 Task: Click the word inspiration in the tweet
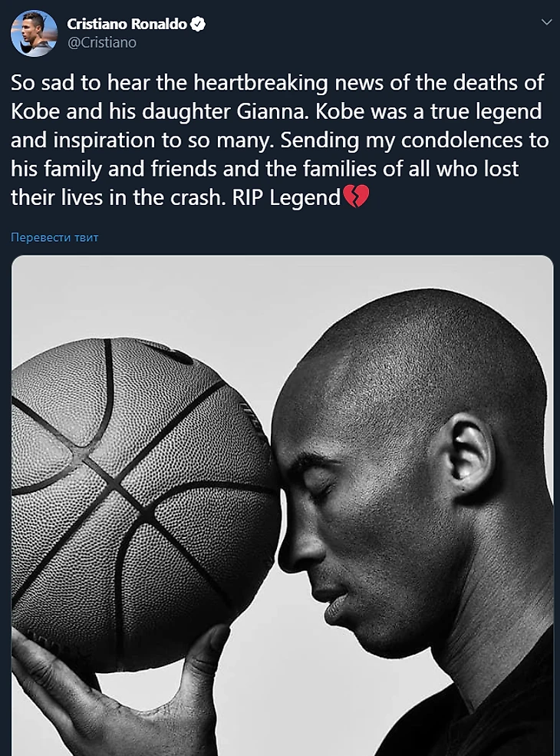click(x=104, y=140)
